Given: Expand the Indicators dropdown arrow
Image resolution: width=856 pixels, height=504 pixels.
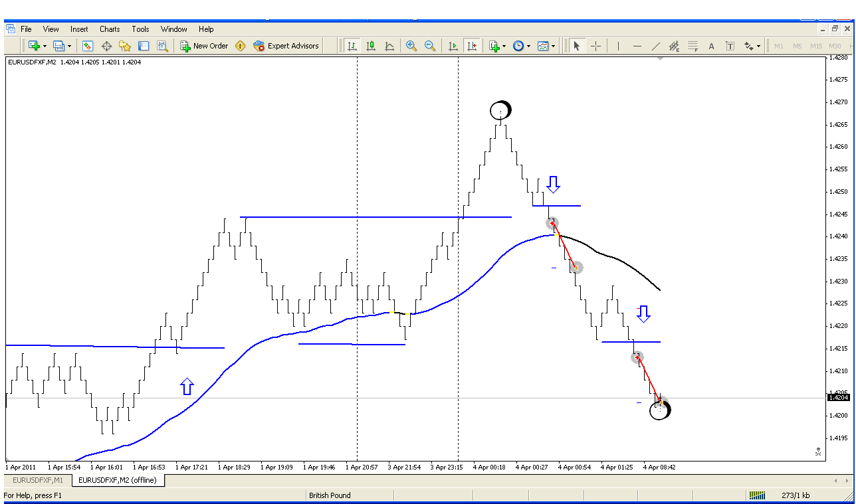Looking at the screenshot, I should click(504, 46).
